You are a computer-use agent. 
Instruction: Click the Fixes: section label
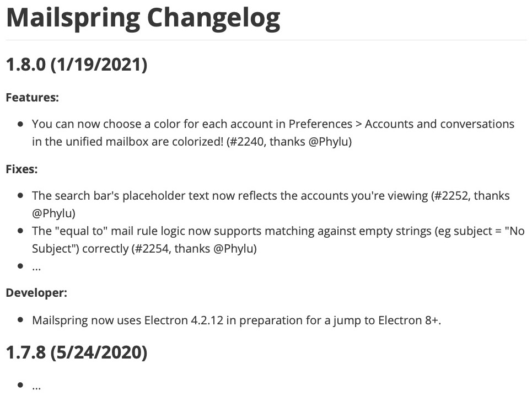(x=22, y=169)
